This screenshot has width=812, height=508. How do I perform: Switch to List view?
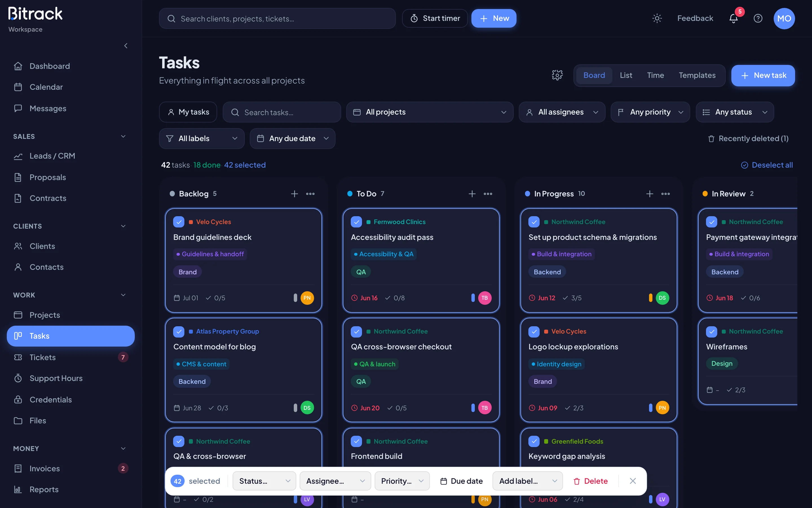coord(626,75)
